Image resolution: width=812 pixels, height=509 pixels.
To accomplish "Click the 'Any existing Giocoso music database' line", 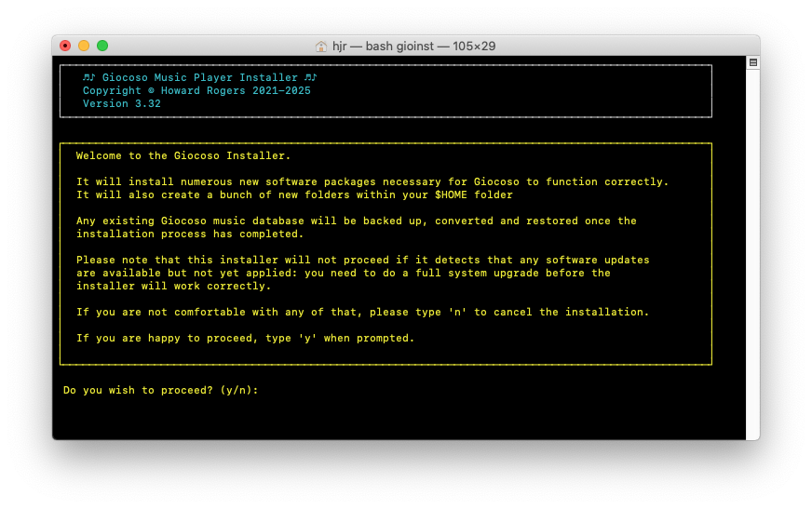I will coord(356,221).
